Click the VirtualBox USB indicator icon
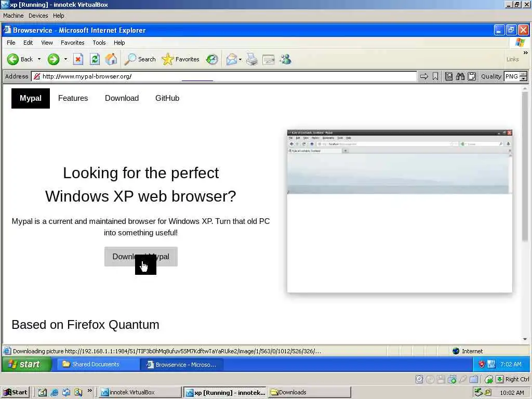Screen dimensions: 532x399 tap(463, 379)
